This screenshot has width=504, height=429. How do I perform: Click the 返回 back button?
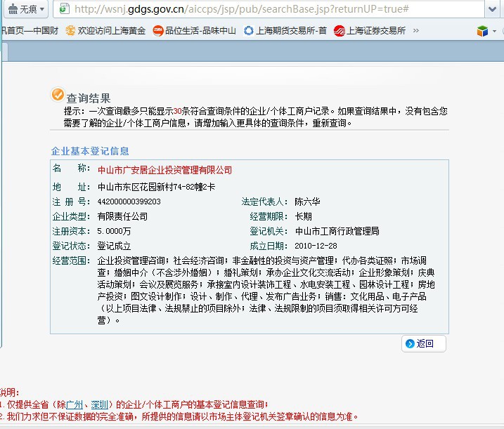(x=424, y=343)
